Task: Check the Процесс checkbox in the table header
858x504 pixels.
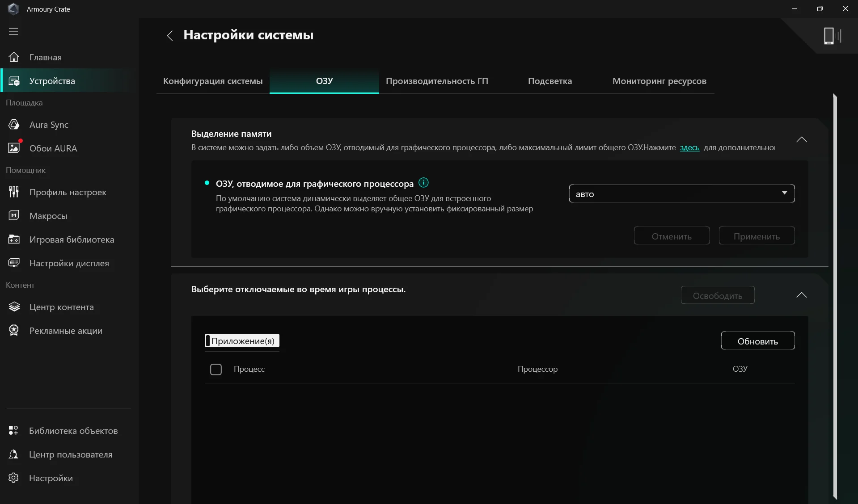Action: pos(216,369)
